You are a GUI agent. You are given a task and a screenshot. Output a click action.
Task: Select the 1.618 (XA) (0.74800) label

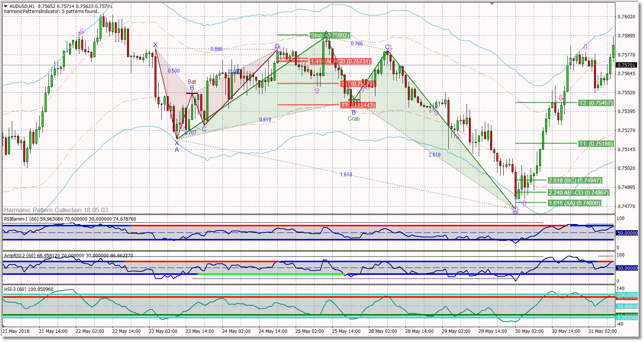(574, 203)
